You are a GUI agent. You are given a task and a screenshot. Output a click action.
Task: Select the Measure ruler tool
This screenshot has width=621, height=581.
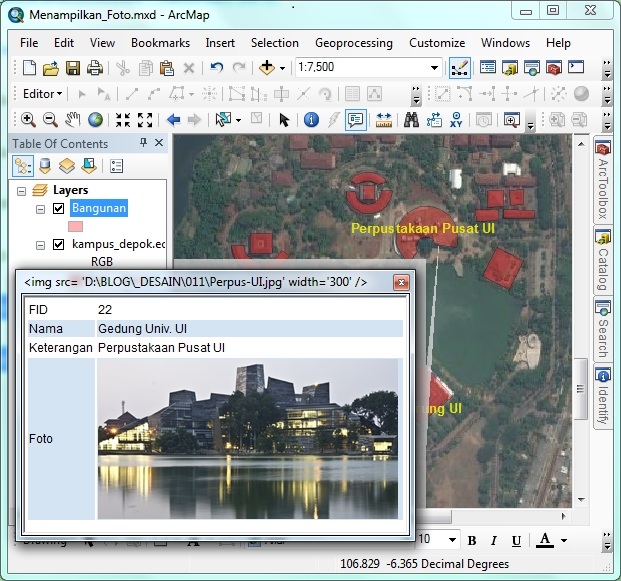pos(383,120)
